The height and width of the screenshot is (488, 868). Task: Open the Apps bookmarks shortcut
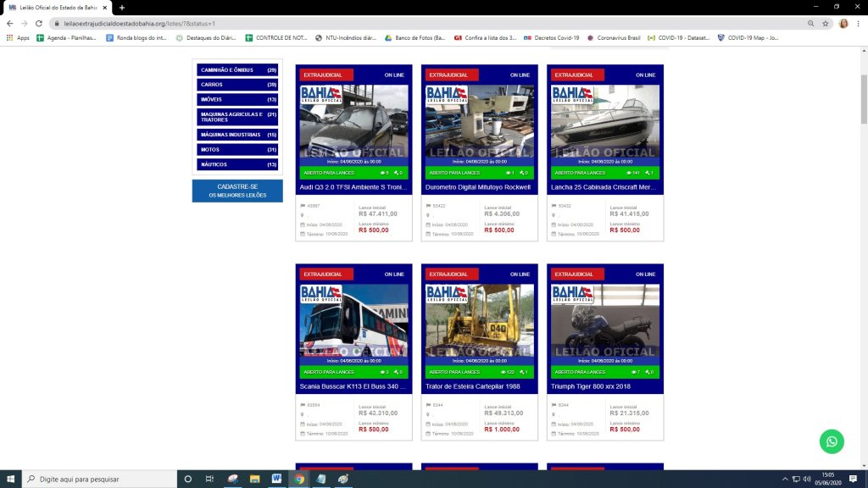[x=18, y=37]
